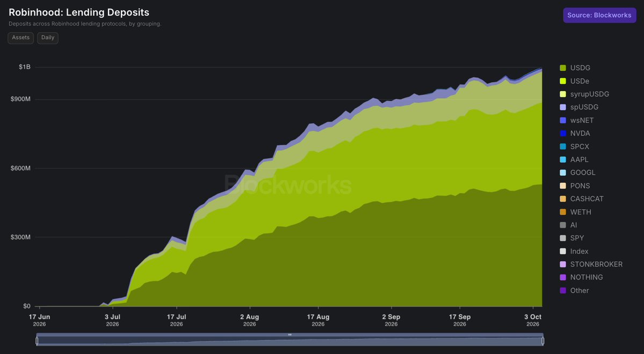
Task: Click the $900M y-axis label
Action: pos(20,99)
